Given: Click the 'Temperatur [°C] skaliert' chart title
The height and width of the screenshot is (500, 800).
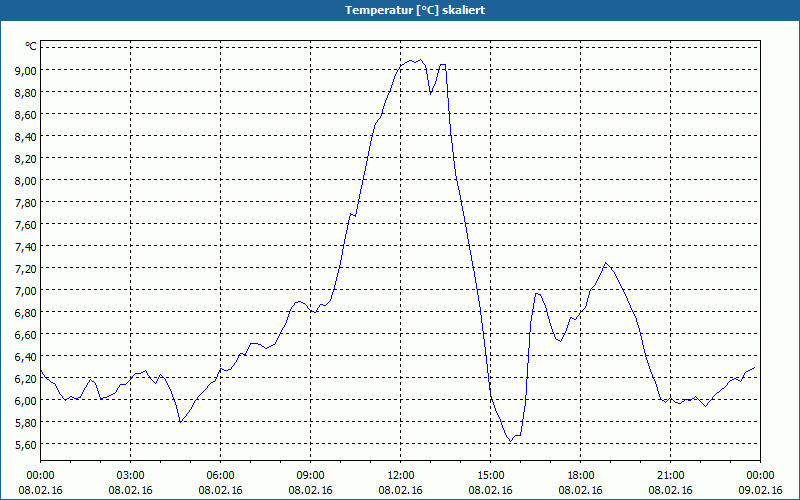Looking at the screenshot, I should click(415, 10).
